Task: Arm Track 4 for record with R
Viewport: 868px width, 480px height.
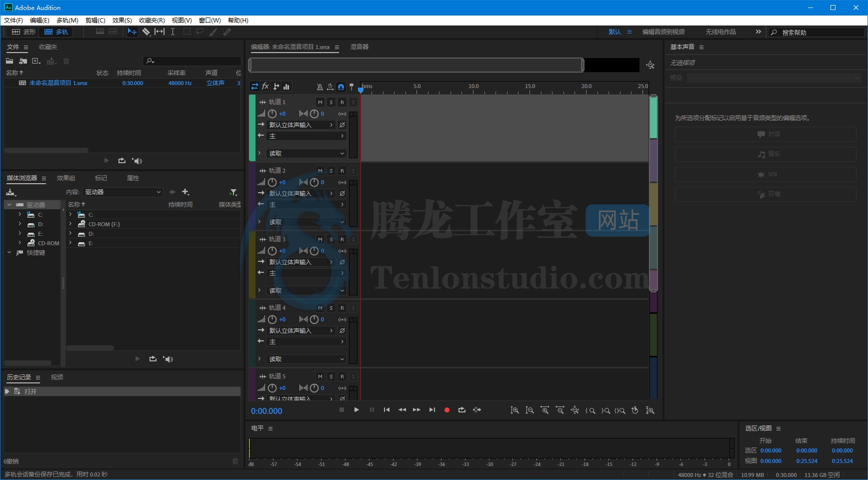Action: click(x=342, y=308)
